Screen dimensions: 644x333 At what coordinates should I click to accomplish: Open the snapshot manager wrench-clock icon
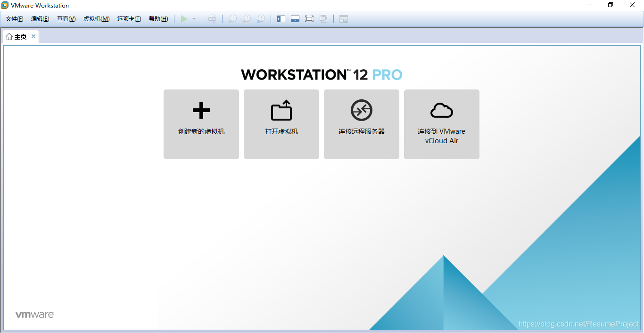pos(261,19)
